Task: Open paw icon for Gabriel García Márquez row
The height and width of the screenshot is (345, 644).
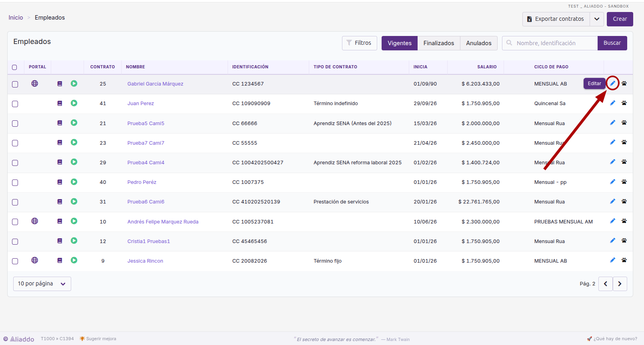Action: pos(624,84)
